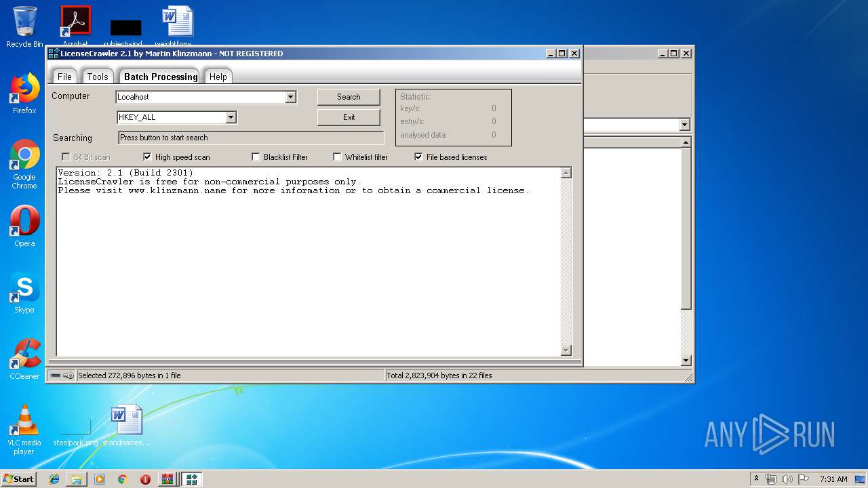Click the 'Selected 272,896 bytes in 1 file' status

coord(130,375)
